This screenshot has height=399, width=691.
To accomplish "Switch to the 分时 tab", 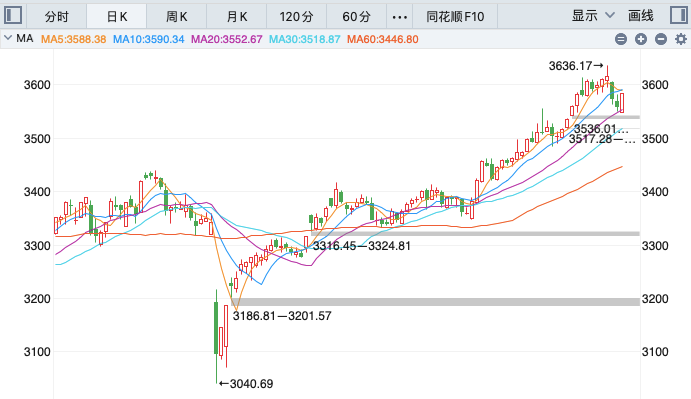I will (x=57, y=17).
